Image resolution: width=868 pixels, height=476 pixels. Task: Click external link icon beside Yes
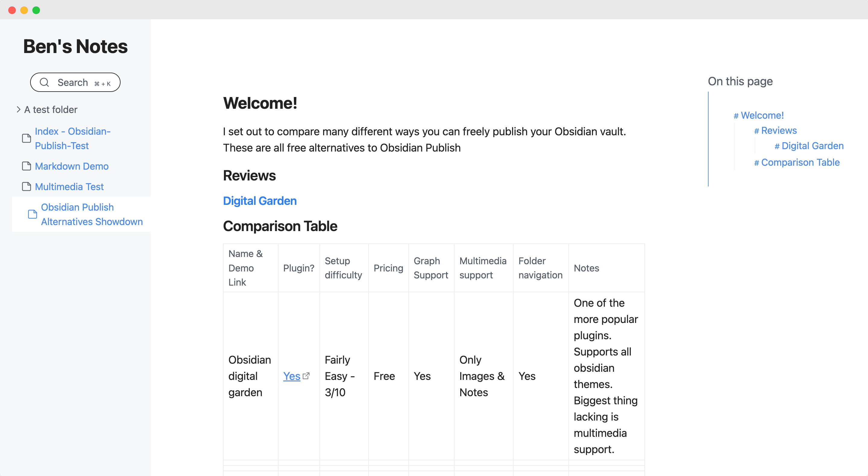(306, 376)
